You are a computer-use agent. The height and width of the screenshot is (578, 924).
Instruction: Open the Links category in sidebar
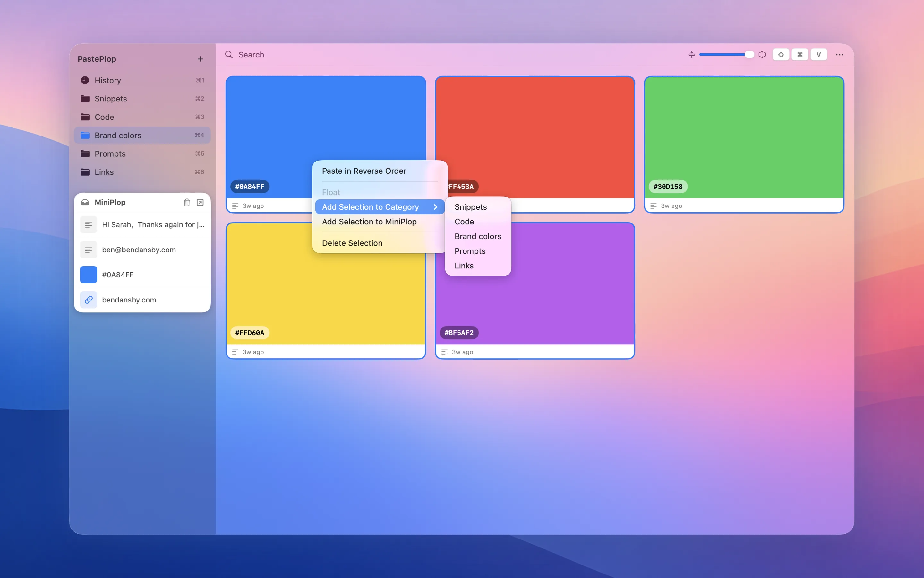pyautogui.click(x=142, y=172)
